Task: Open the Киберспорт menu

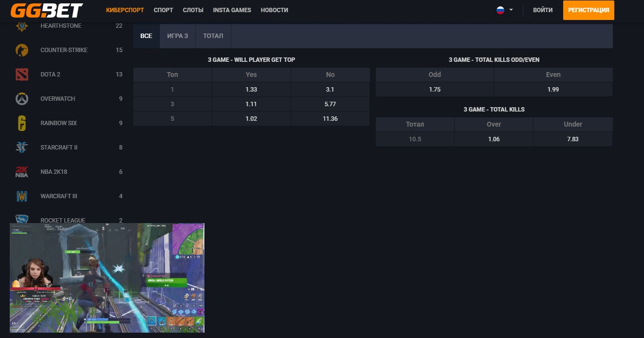Action: pyautogui.click(x=125, y=10)
